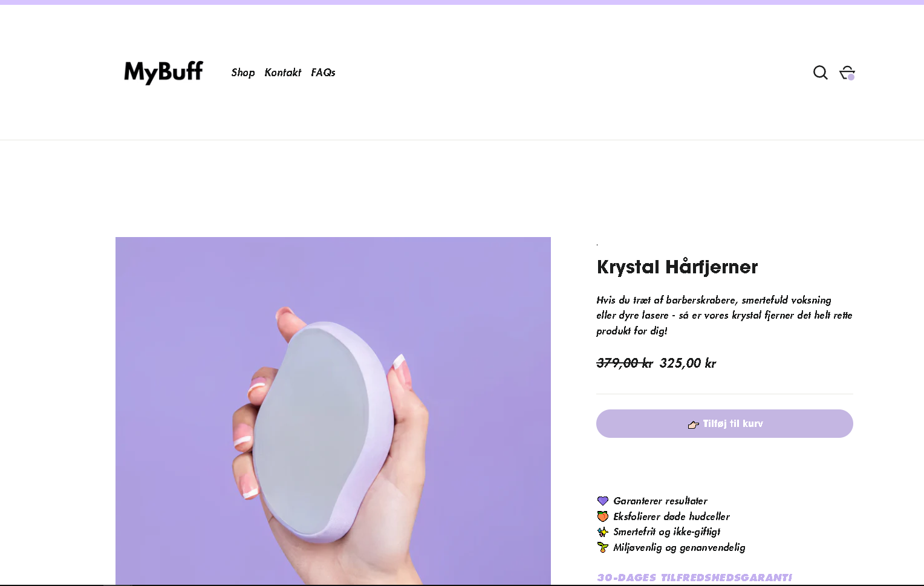Screen dimensions: 924x586
Task: Click the peach emoji beside Eksfolierer døde hudceller
Action: (603, 516)
